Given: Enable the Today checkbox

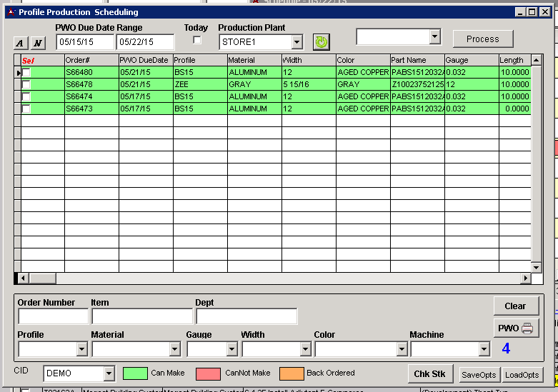Looking at the screenshot, I should click(x=197, y=41).
